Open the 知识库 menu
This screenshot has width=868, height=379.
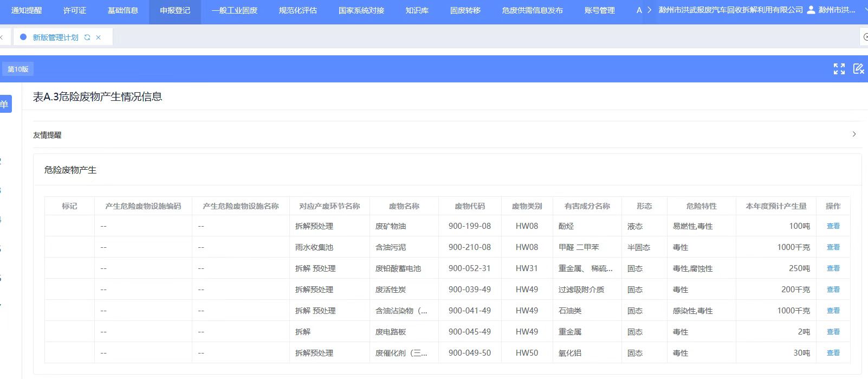[x=417, y=10]
